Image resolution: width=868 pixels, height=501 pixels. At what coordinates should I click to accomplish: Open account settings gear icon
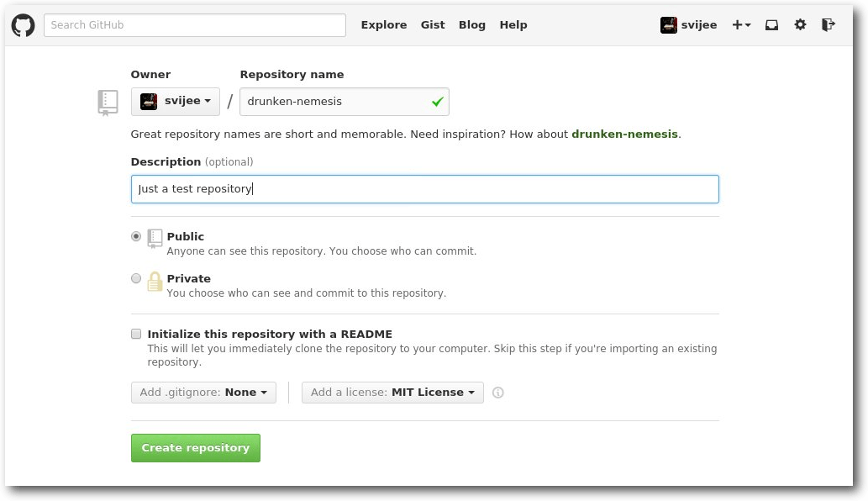800,25
